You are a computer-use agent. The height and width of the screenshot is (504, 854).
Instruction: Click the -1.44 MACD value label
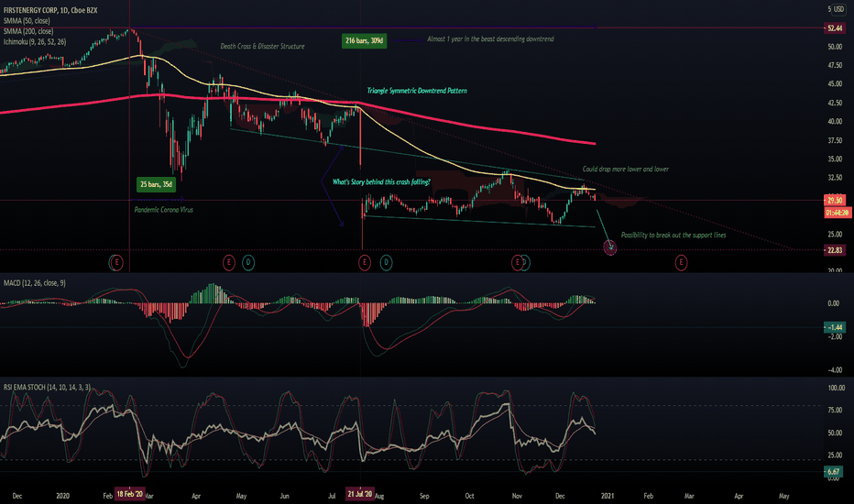835,327
